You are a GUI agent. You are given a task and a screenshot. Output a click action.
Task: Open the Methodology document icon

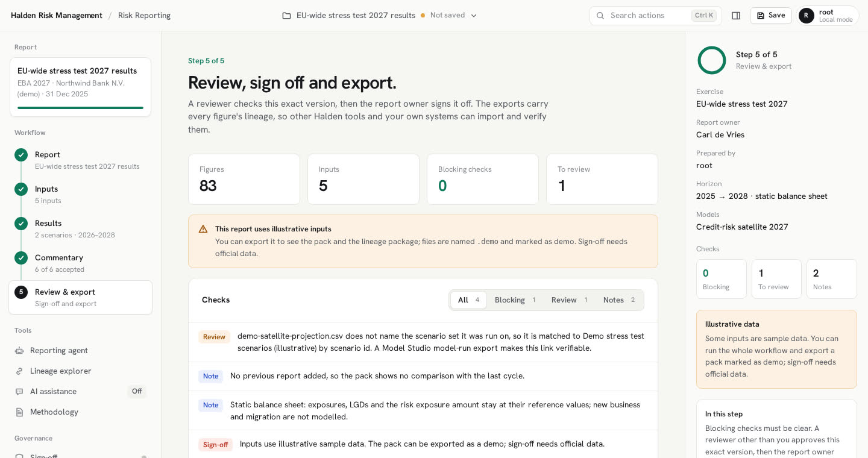click(x=19, y=412)
